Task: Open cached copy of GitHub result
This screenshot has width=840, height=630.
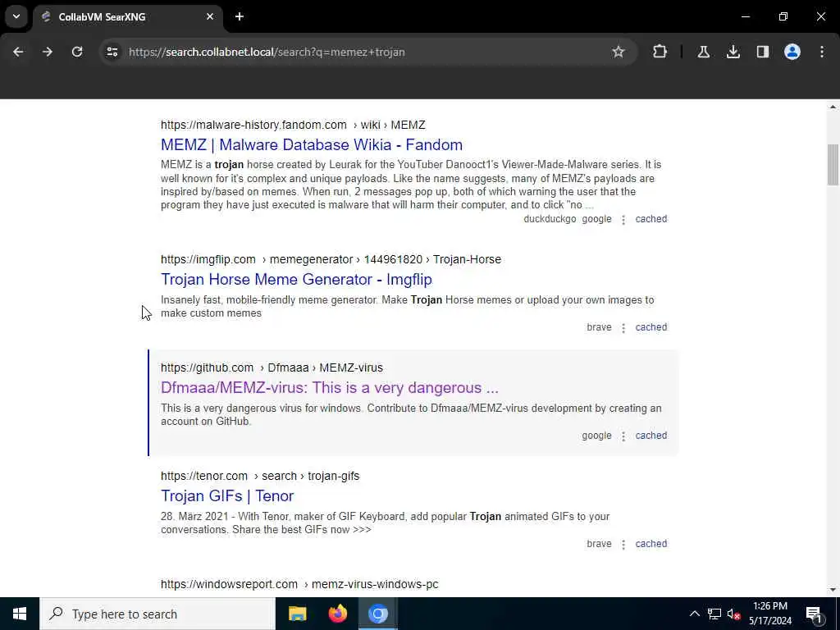Action: pyautogui.click(x=651, y=435)
